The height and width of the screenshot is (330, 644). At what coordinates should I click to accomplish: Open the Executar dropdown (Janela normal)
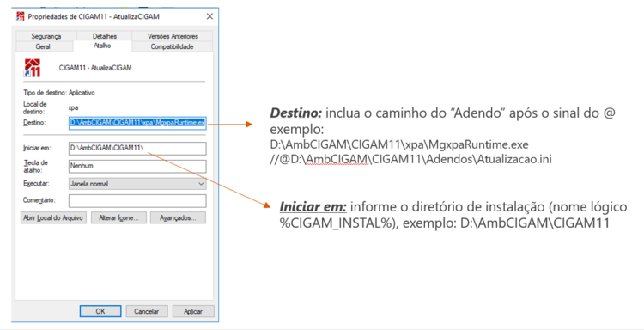(x=137, y=184)
